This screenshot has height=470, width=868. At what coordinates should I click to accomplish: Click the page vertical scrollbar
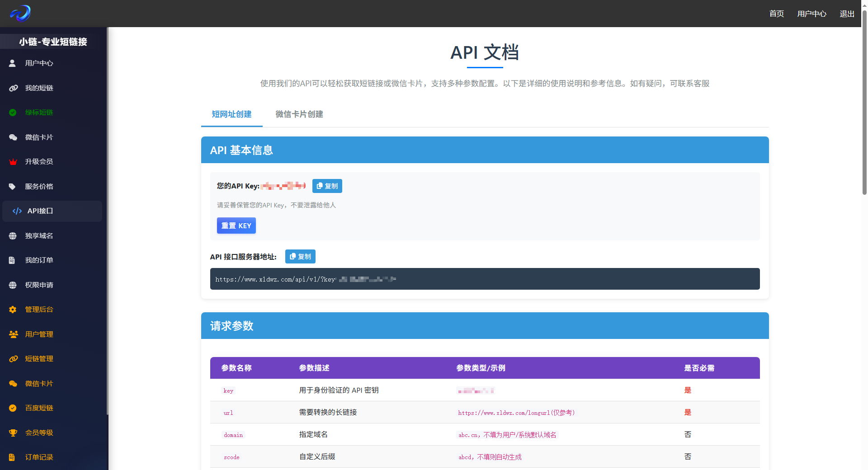[864, 104]
